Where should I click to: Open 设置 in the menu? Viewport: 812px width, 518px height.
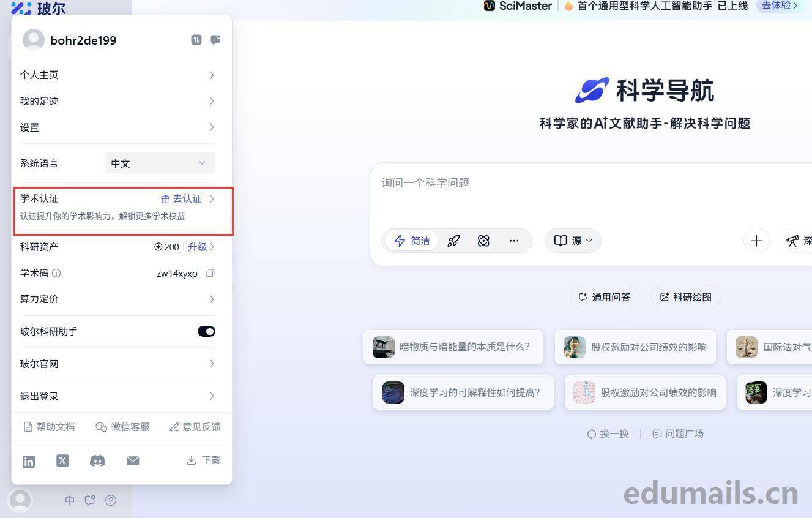click(117, 127)
